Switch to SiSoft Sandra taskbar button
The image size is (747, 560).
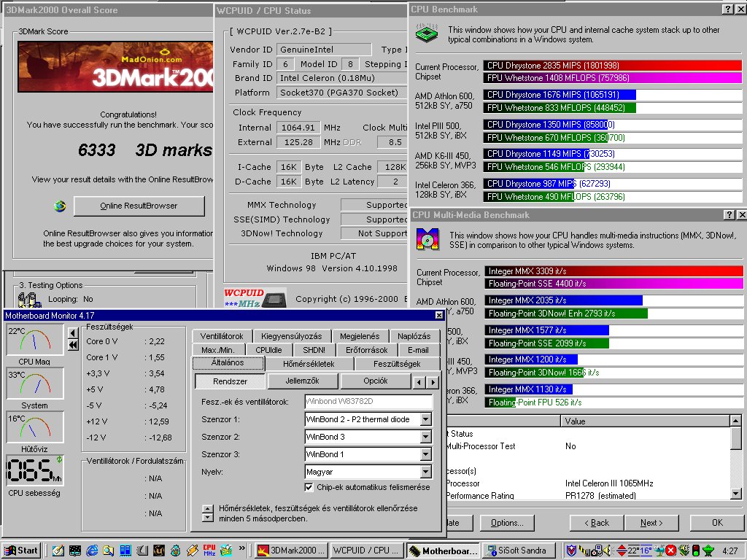coord(519,551)
